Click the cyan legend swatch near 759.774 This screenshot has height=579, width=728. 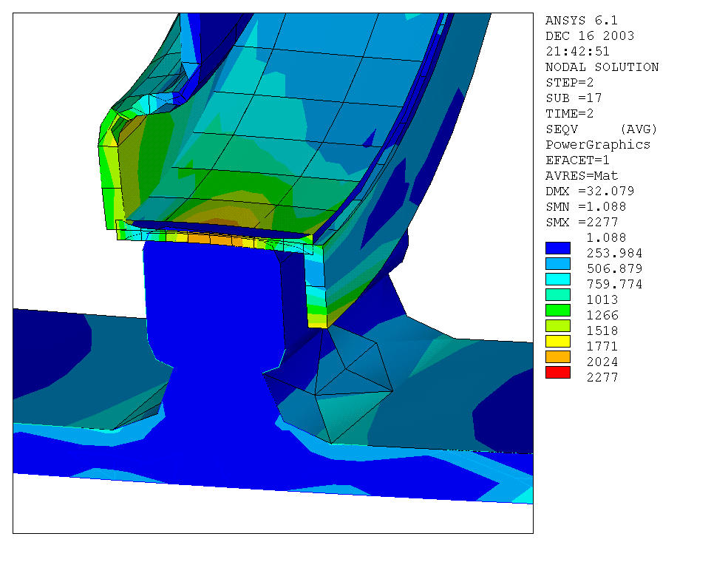tap(557, 280)
